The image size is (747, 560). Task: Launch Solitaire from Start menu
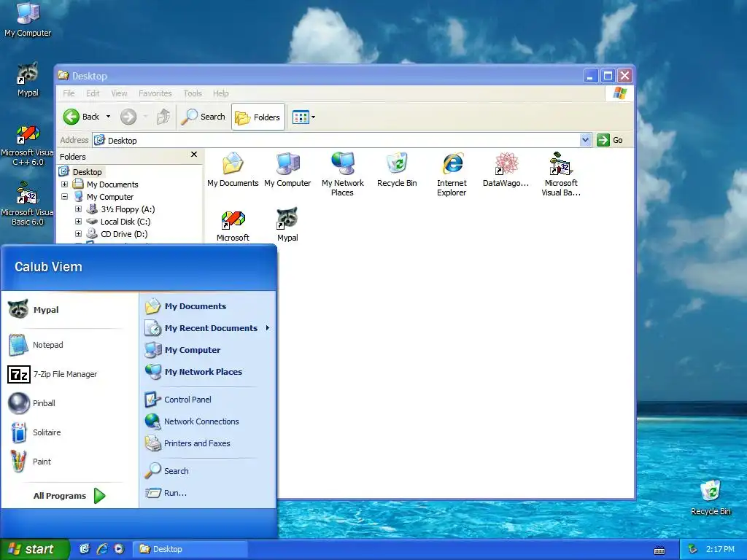pos(66,432)
